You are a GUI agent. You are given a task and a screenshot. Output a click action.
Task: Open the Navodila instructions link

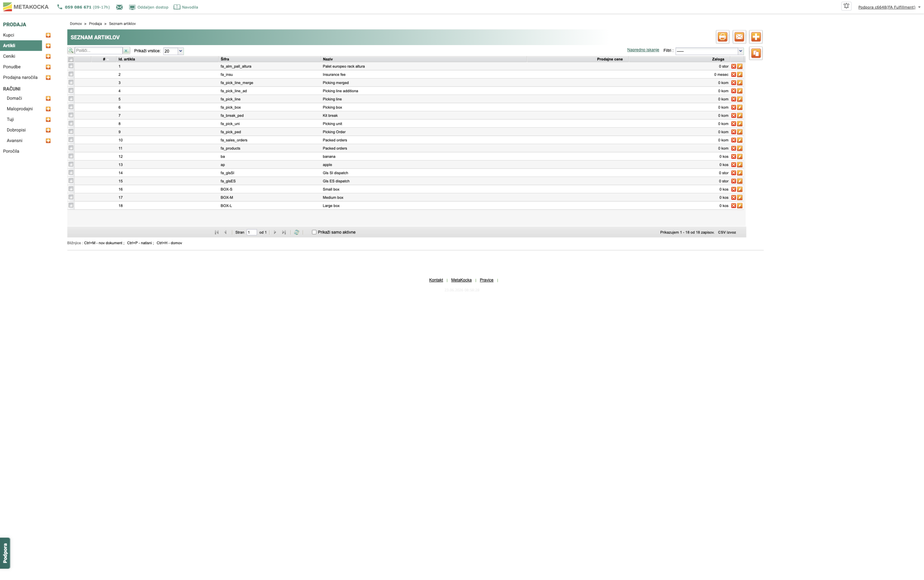186,7
